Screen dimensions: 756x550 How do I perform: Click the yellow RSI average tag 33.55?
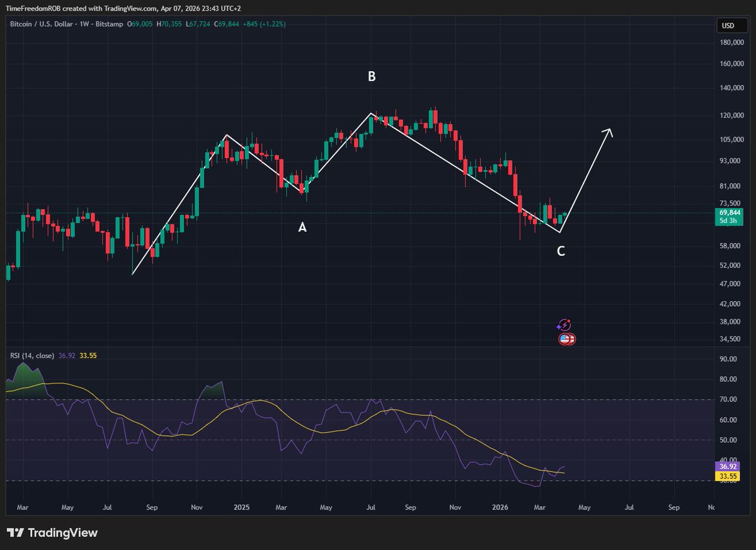(727, 476)
